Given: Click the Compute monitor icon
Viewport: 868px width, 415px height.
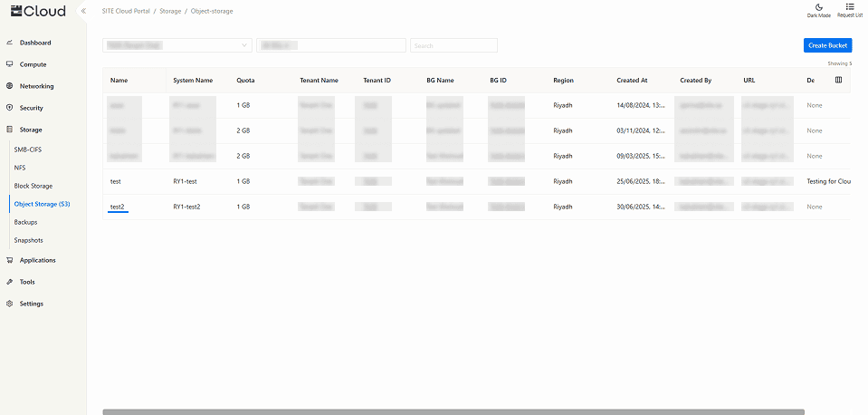Looking at the screenshot, I should coord(9,64).
